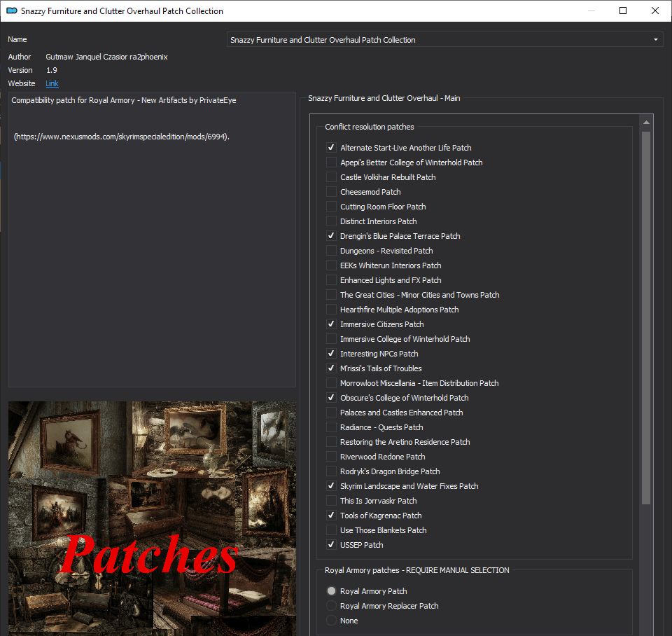Click the Patches preview image

[x=152, y=518]
